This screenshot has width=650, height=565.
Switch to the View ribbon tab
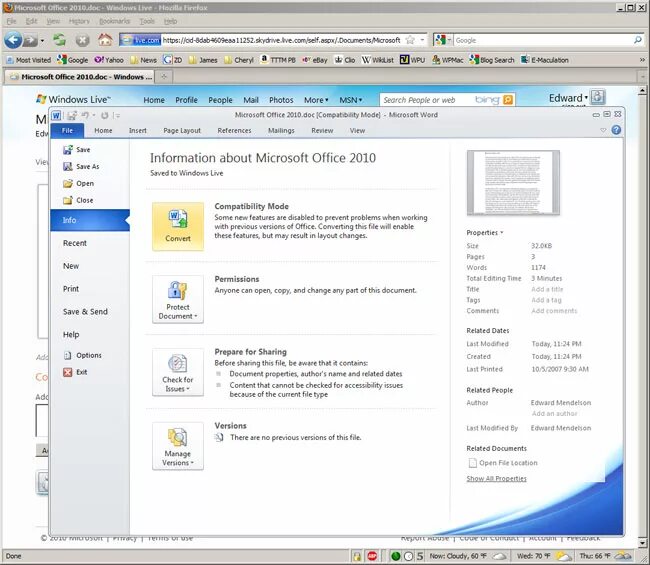357,131
